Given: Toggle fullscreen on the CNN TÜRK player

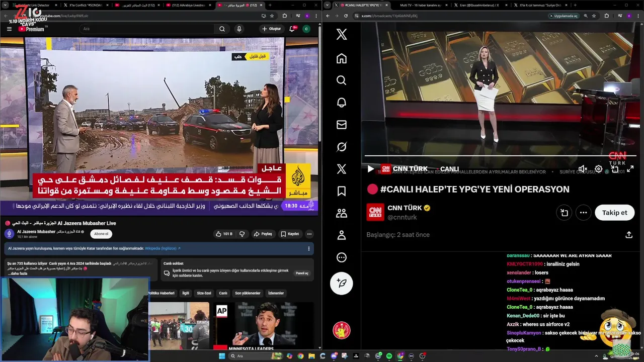Looking at the screenshot, I should click(x=630, y=169).
